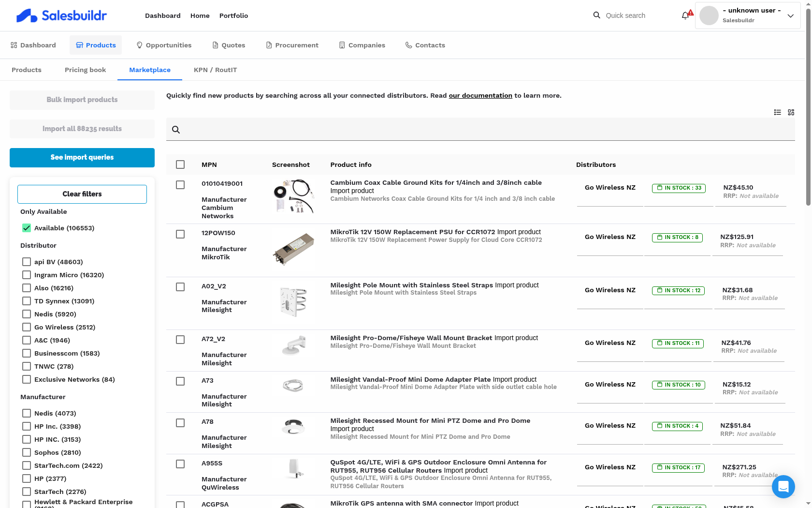Image resolution: width=812 pixels, height=508 pixels.
Task: Check the StarTech.com manufacturer filter
Action: coord(27,465)
